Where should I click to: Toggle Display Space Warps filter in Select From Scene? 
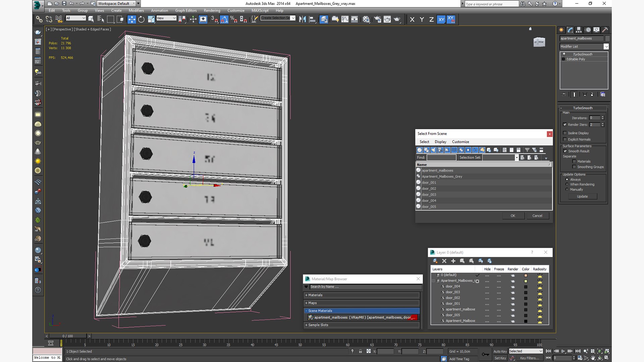454,150
